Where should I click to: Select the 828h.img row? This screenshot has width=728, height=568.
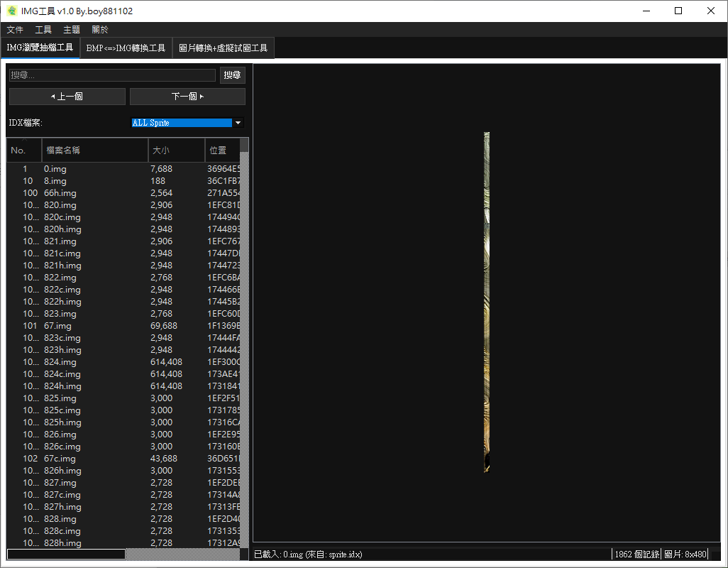coord(124,542)
